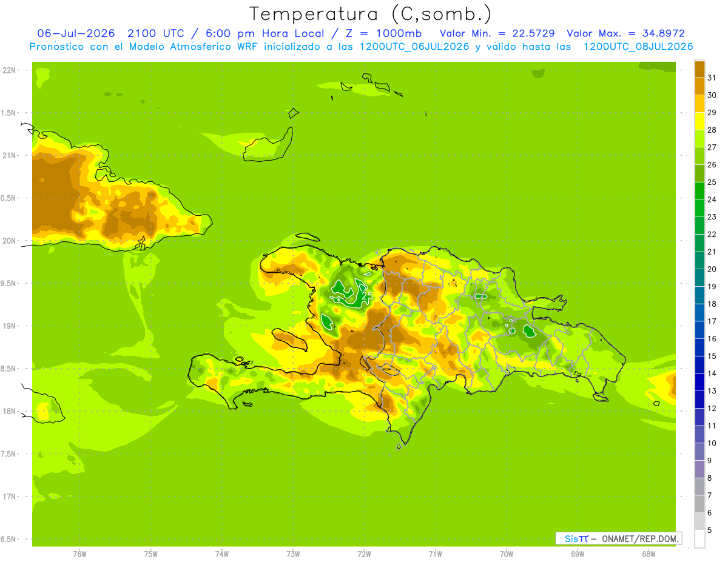The width and height of the screenshot is (728, 562).
Task: Pick the teal legend swatch between 19 and 20
Action: 699,278
